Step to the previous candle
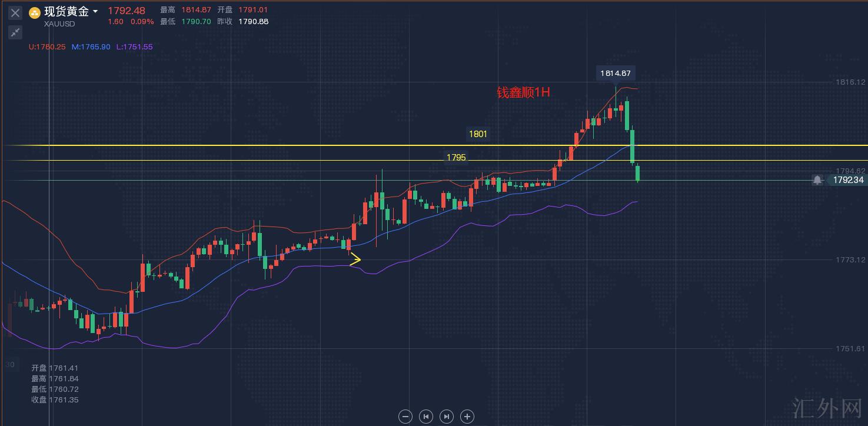 click(426, 417)
